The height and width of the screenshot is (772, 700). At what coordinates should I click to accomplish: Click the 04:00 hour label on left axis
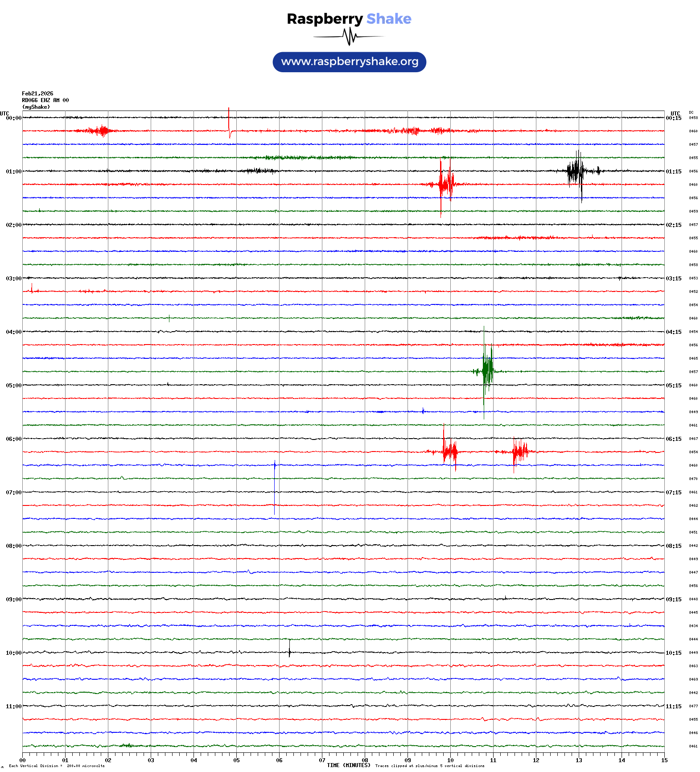pyautogui.click(x=13, y=332)
